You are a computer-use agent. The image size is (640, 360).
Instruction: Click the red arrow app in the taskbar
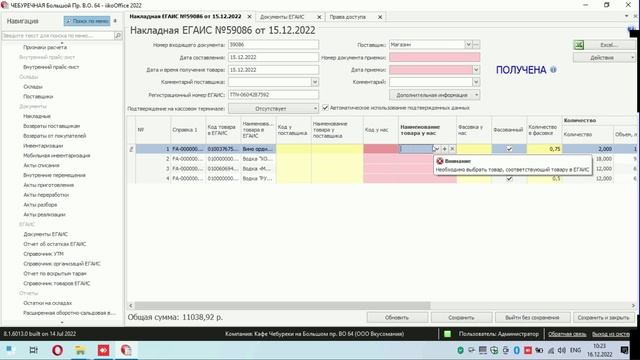click(x=103, y=350)
